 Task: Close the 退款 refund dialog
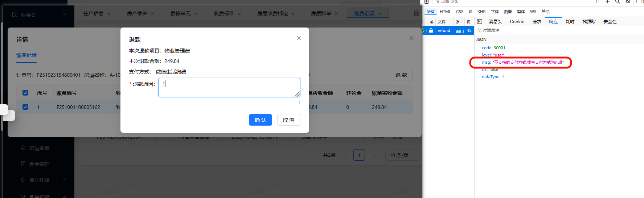point(299,38)
